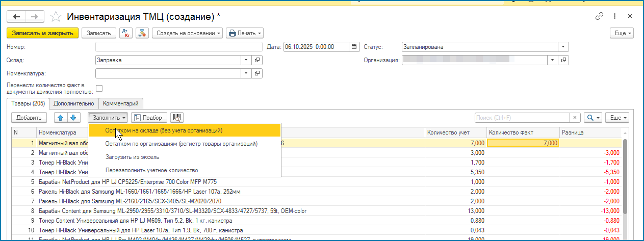Expand the Статус dropdown
The width and height of the screenshot is (644, 241).
click(x=563, y=47)
